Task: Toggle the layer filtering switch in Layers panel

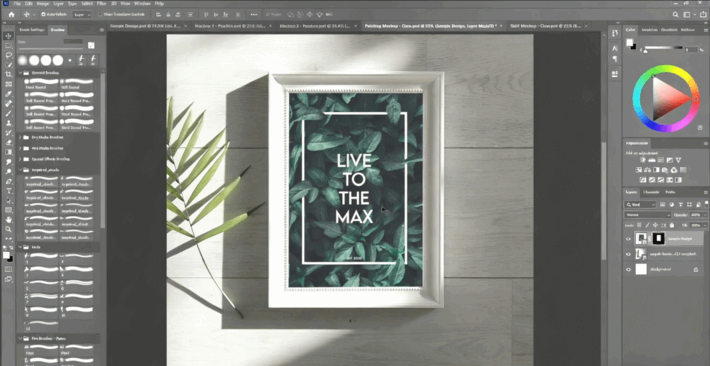Action: click(x=706, y=205)
